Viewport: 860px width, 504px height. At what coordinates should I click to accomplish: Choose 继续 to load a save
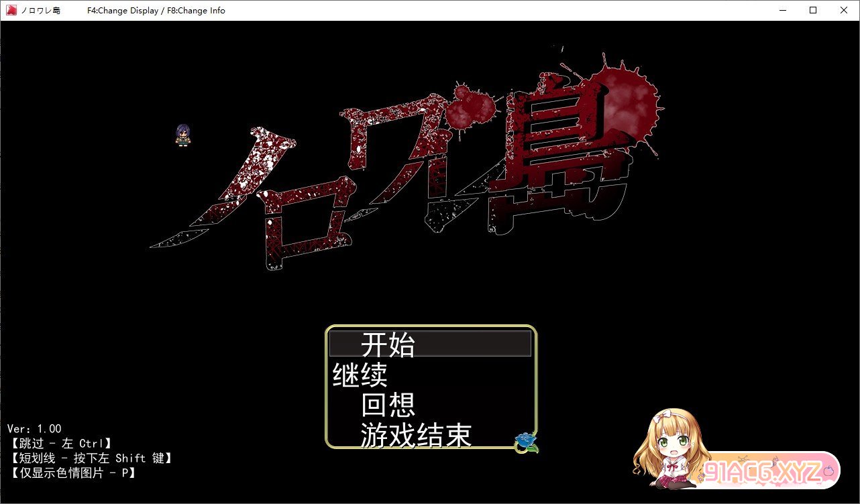(360, 375)
